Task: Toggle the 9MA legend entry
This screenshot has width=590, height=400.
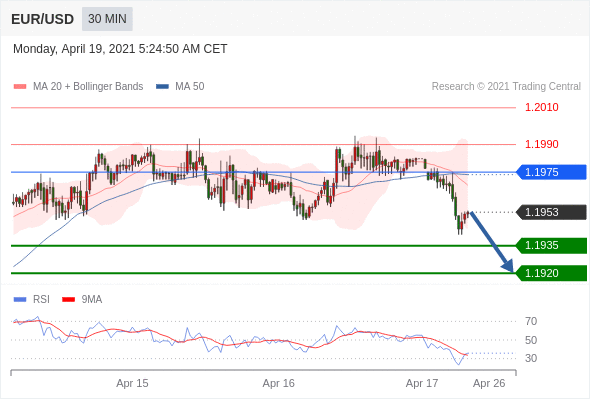Action: tap(82, 300)
